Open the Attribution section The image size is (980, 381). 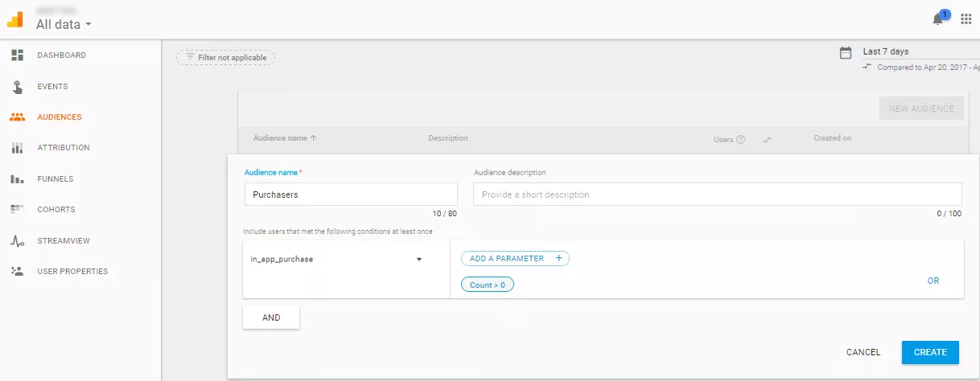pyautogui.click(x=64, y=148)
